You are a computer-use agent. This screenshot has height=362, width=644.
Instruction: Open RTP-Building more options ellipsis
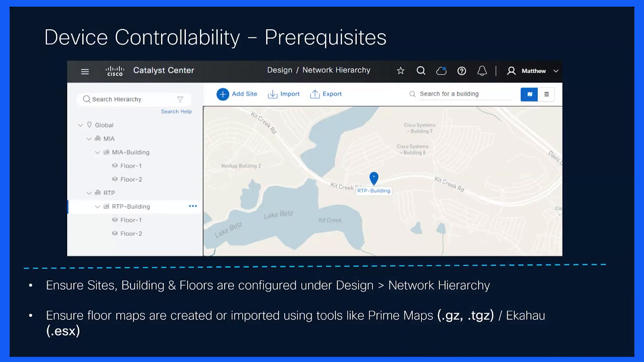coord(193,206)
